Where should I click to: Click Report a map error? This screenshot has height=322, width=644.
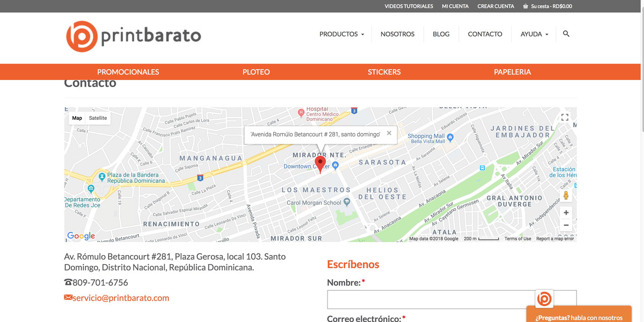(555, 239)
